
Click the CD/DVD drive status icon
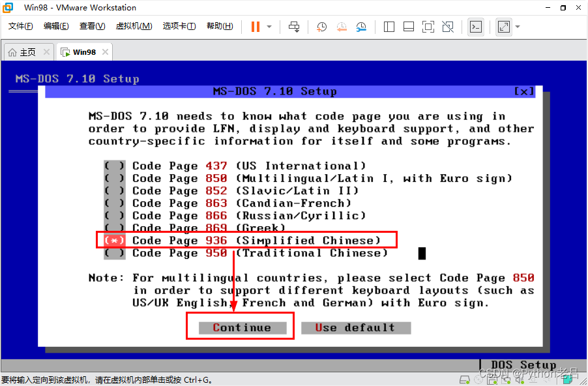pyautogui.click(x=479, y=380)
